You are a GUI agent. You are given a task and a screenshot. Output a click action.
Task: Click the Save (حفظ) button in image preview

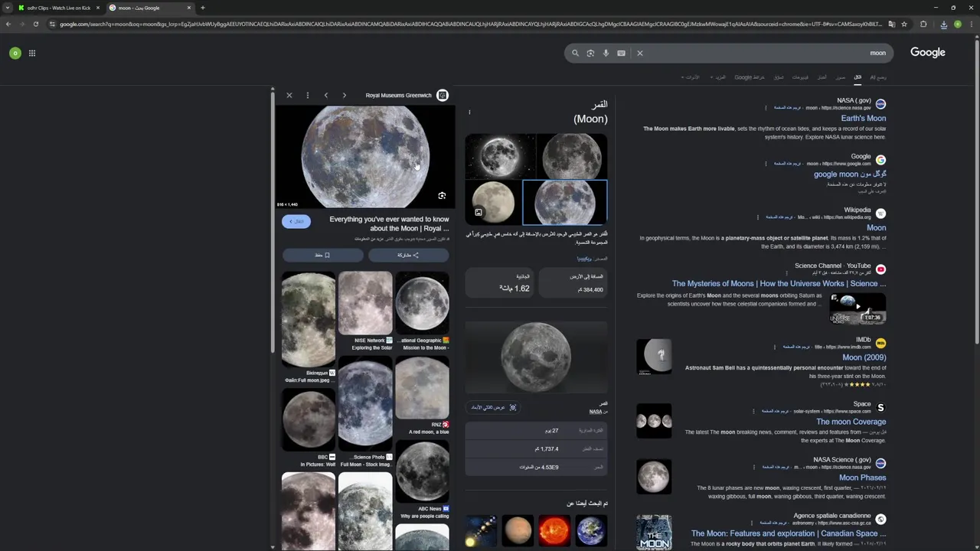click(x=322, y=255)
